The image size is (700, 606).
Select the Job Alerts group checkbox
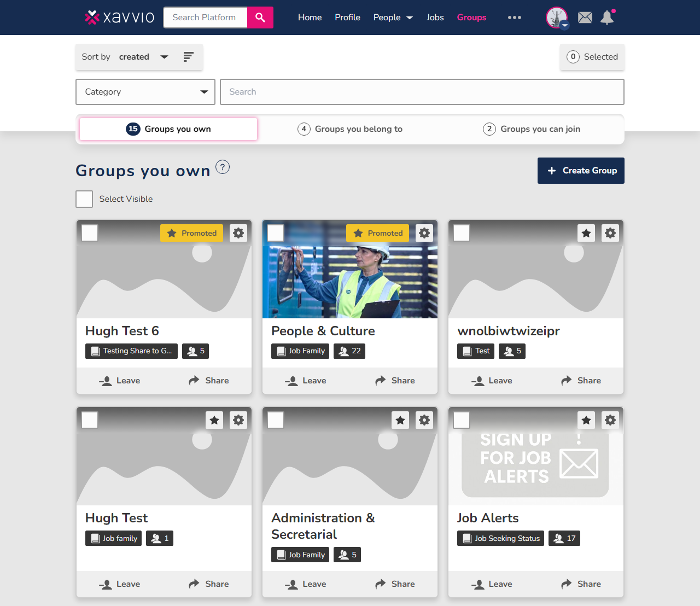coord(462,420)
